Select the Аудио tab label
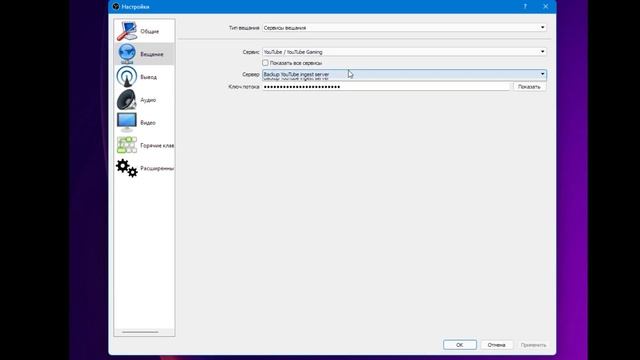 point(148,100)
